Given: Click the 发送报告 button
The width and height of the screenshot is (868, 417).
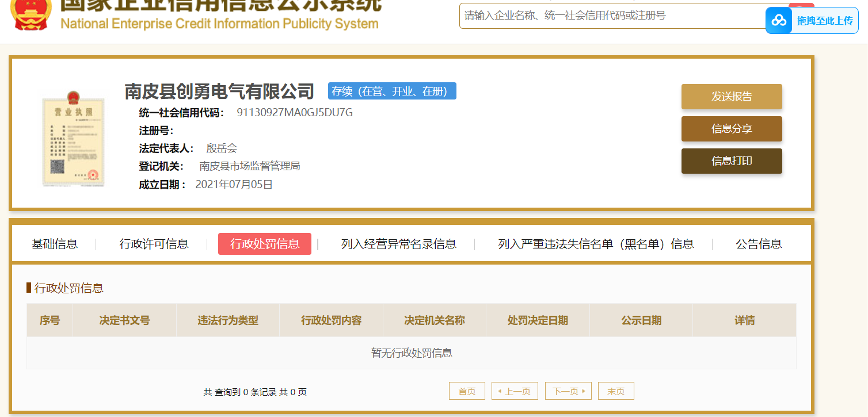Looking at the screenshot, I should point(732,97).
